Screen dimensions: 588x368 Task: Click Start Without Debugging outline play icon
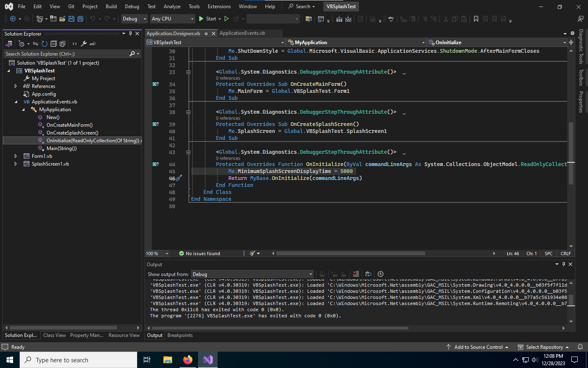[227, 19]
